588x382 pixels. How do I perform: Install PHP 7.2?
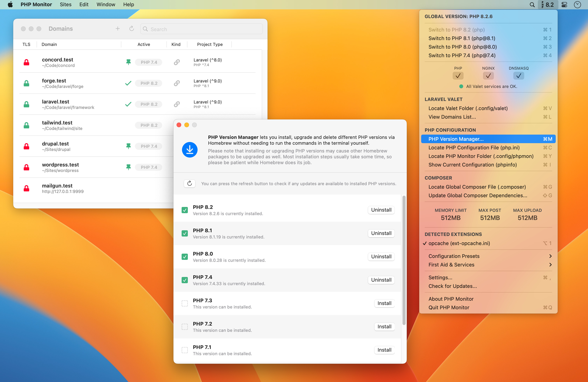click(384, 327)
